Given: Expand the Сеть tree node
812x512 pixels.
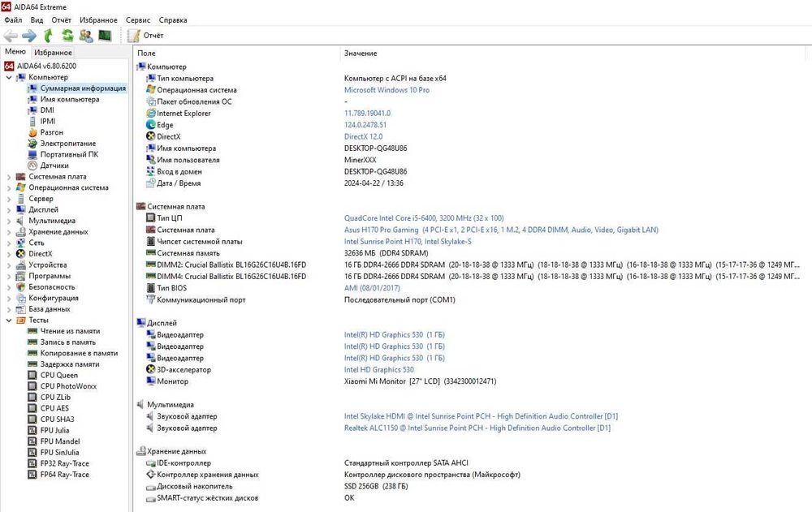Looking at the screenshot, I should [x=9, y=243].
